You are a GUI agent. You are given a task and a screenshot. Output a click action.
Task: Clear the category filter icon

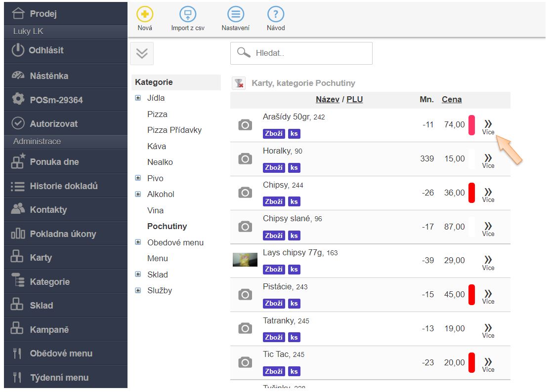tap(239, 83)
